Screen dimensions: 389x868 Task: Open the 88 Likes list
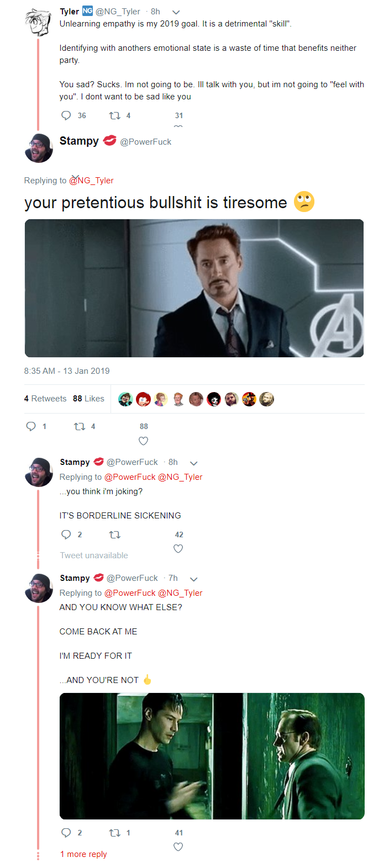point(88,399)
